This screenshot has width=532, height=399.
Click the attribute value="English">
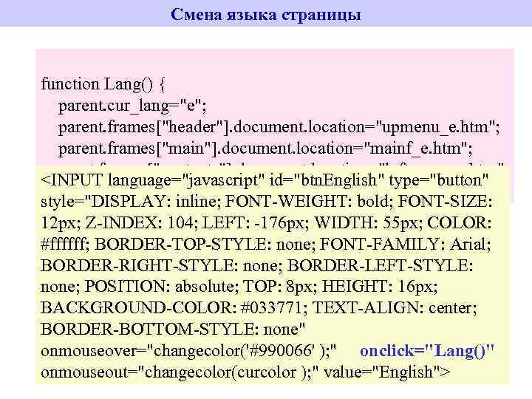pyautogui.click(x=387, y=372)
